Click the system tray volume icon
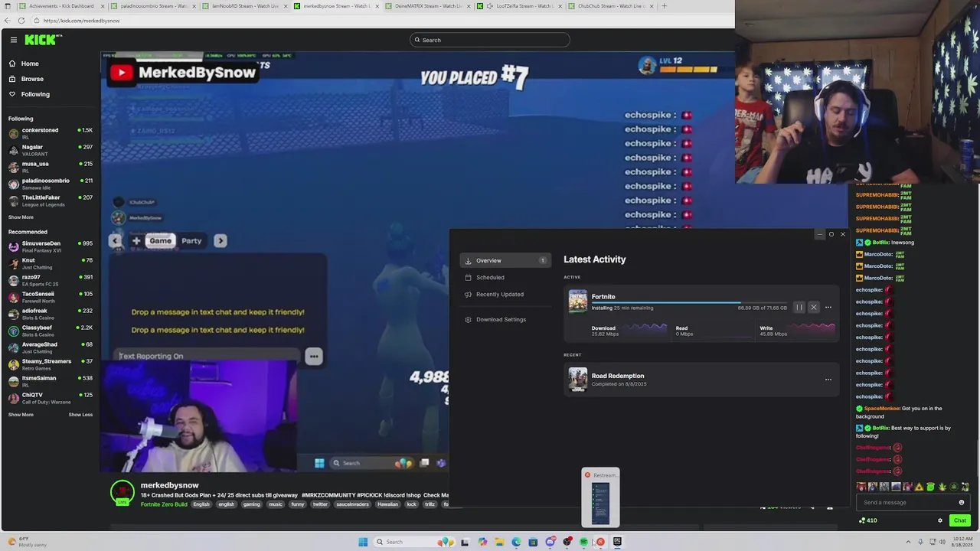980x551 pixels. click(942, 542)
